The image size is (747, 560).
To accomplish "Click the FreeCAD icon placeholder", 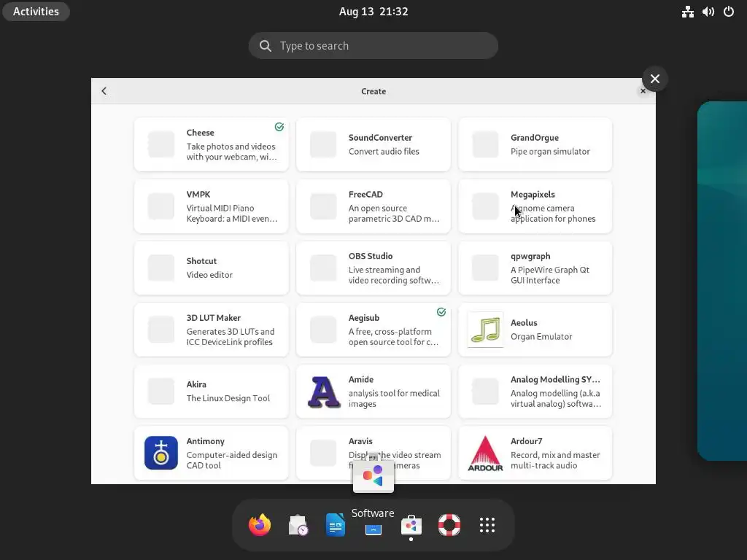I will coord(323,206).
